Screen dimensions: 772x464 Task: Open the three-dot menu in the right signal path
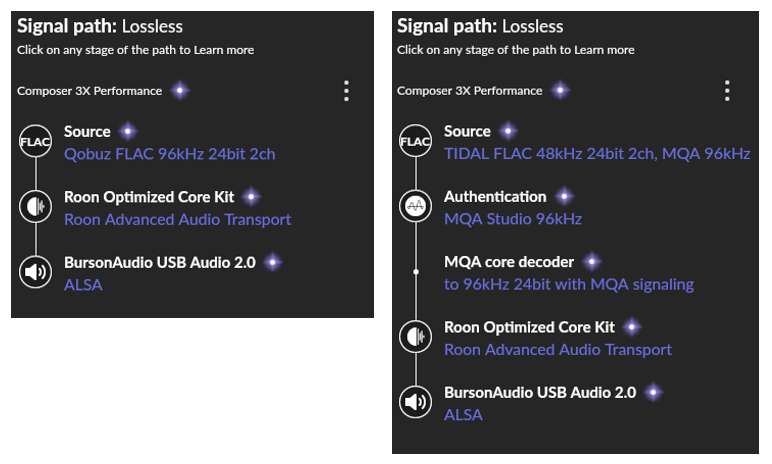coord(727,91)
